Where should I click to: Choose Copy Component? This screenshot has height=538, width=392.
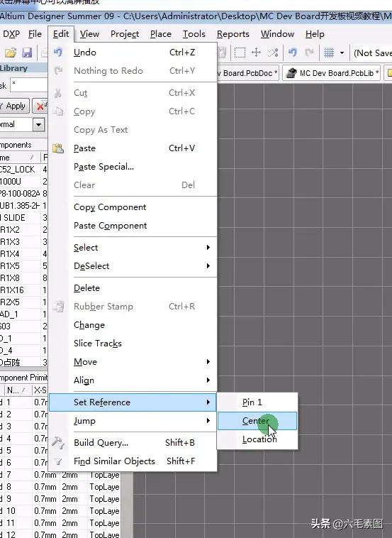(x=133, y=207)
